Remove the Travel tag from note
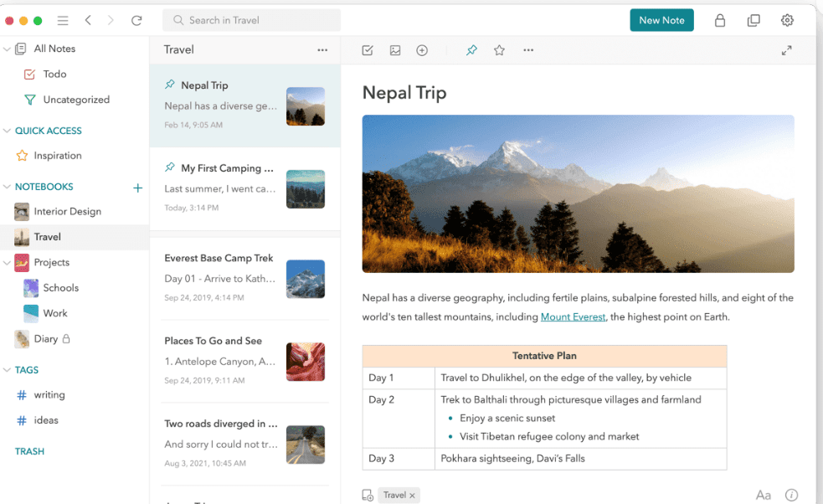 tap(412, 496)
